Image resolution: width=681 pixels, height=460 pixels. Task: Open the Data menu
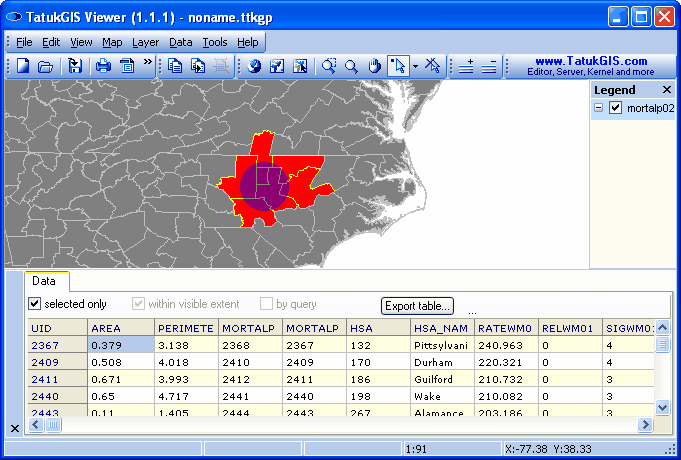[181, 42]
